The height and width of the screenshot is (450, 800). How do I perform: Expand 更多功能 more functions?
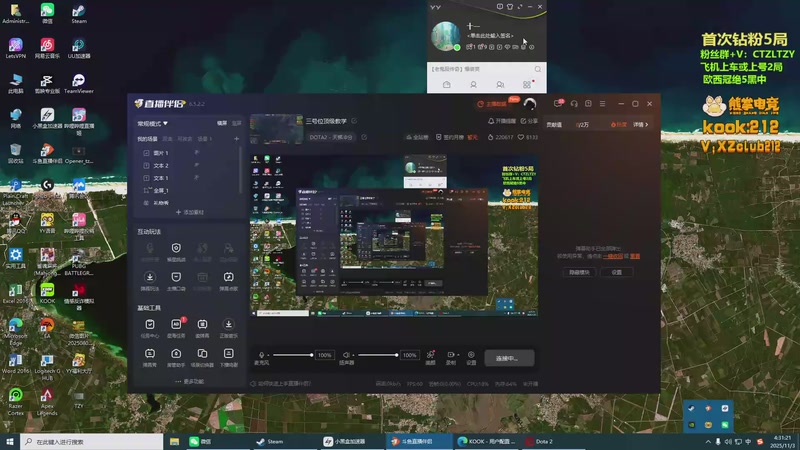tap(189, 382)
